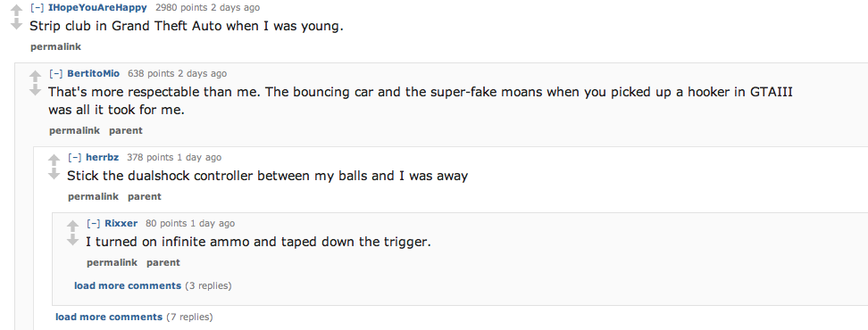Open permalink of IHopeYouAreHappy's comment

point(56,47)
